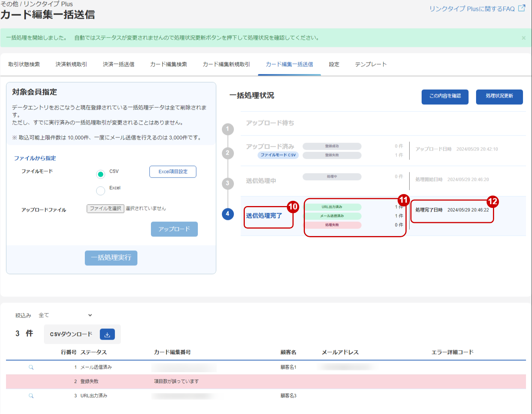Switch to the 取引状態検索 tab
This screenshot has height=414, width=532.
coord(24,65)
